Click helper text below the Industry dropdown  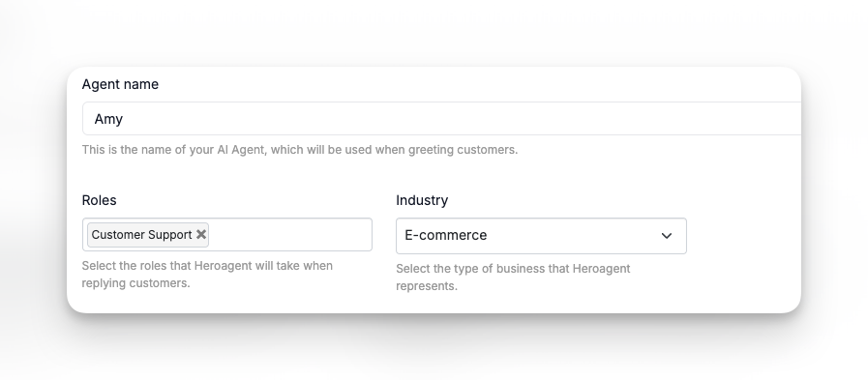(x=513, y=278)
